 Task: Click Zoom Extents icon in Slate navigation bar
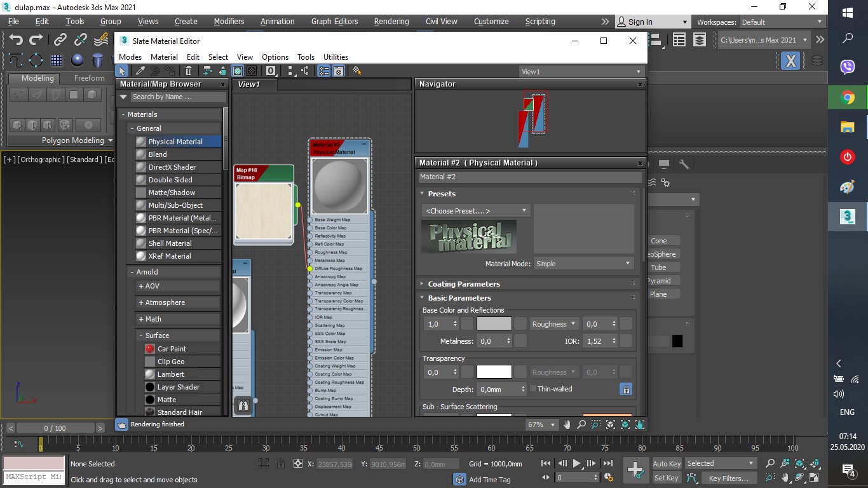611,424
